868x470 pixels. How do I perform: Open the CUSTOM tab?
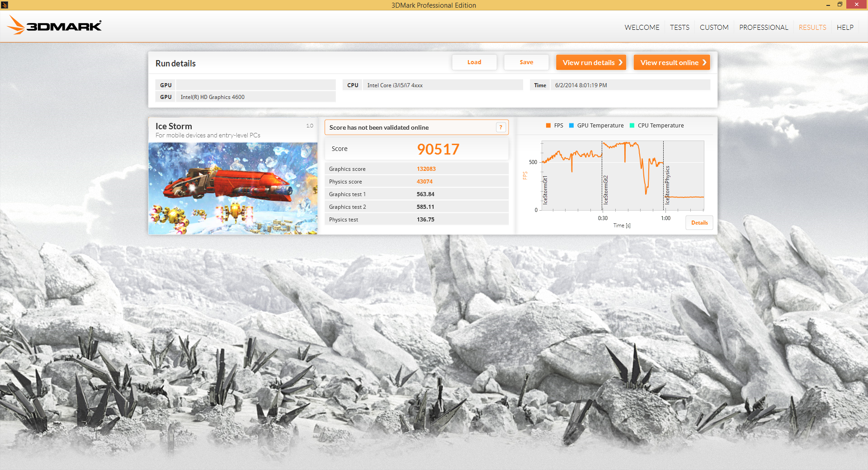(x=714, y=28)
